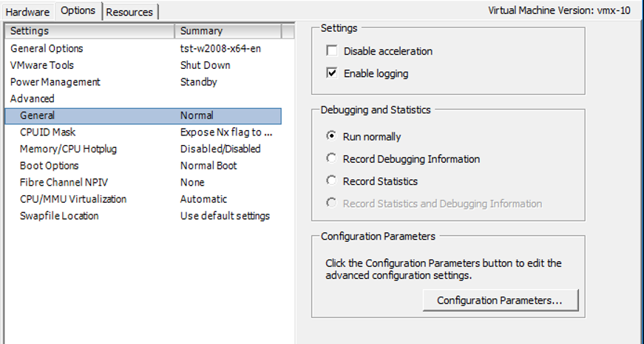Select CPU/MMU Virtualization entry
Viewport: 644px width, 344px height.
(x=73, y=199)
